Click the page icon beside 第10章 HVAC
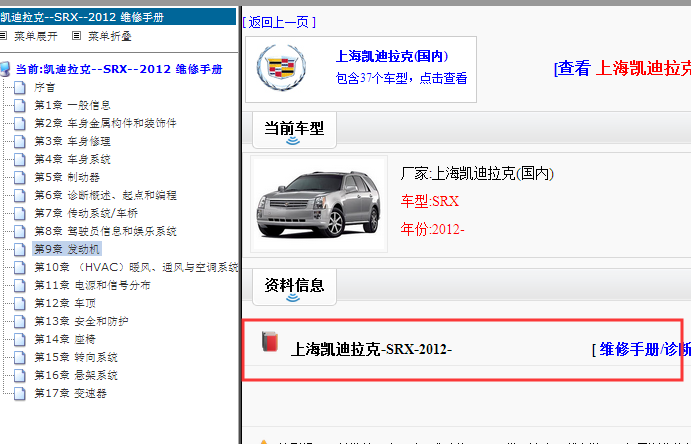 pos(20,268)
